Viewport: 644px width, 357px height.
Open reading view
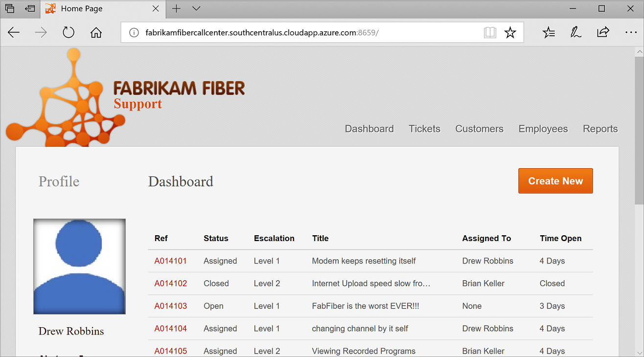pyautogui.click(x=490, y=32)
